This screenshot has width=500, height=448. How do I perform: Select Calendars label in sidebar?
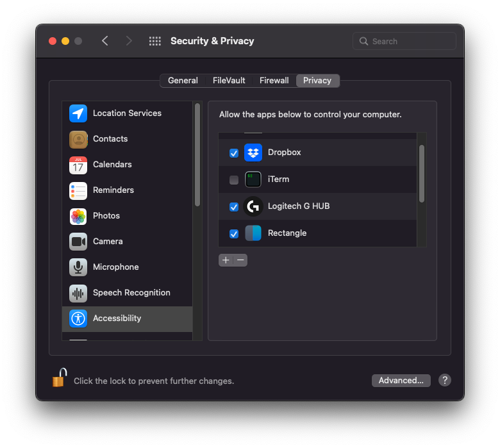coord(112,165)
